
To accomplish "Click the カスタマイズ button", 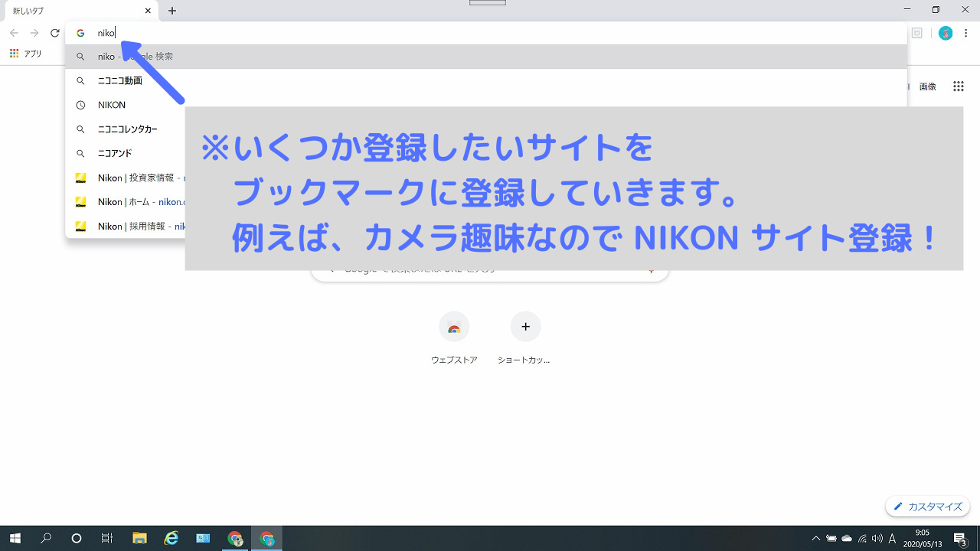I will pos(928,507).
